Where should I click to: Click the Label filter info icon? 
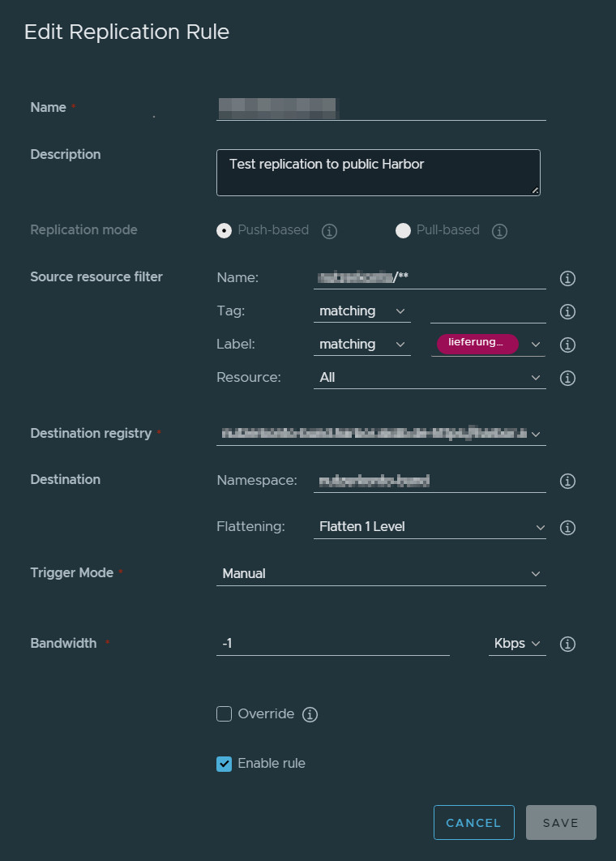point(567,345)
